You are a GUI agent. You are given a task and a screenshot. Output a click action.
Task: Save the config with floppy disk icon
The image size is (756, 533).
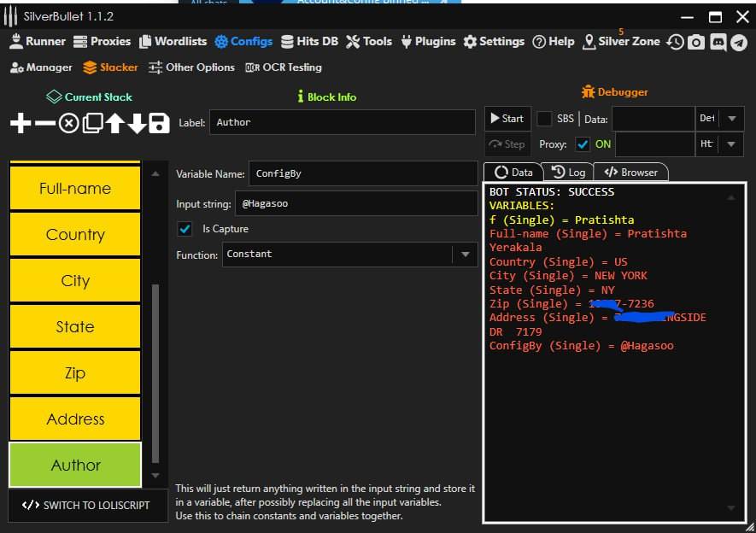click(159, 124)
